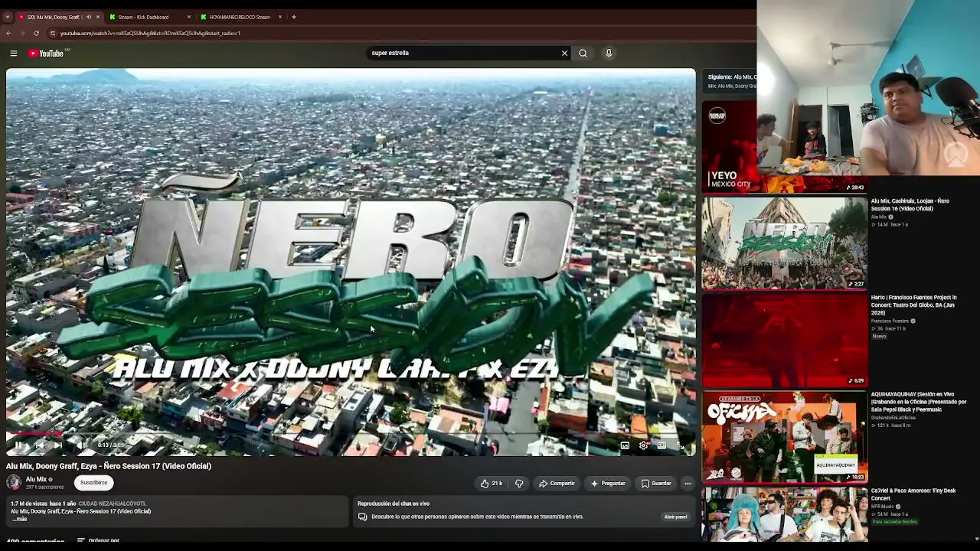Viewport: 980px width, 551px height.
Task: Open the YEYO Mexico City thumbnail
Action: tap(730, 146)
